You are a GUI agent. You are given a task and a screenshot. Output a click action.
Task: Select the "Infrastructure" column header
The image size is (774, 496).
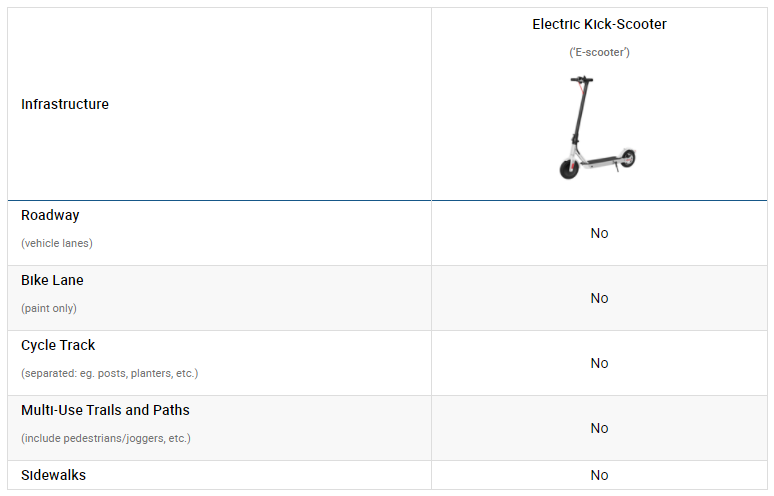pos(65,104)
